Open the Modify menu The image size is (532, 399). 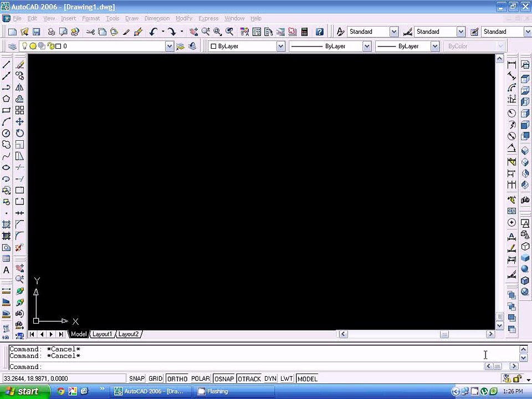point(184,18)
